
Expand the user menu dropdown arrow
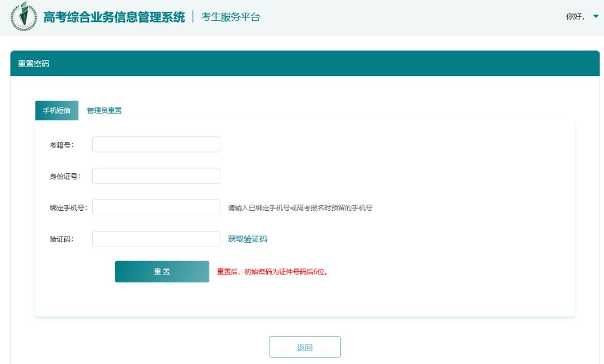596,17
